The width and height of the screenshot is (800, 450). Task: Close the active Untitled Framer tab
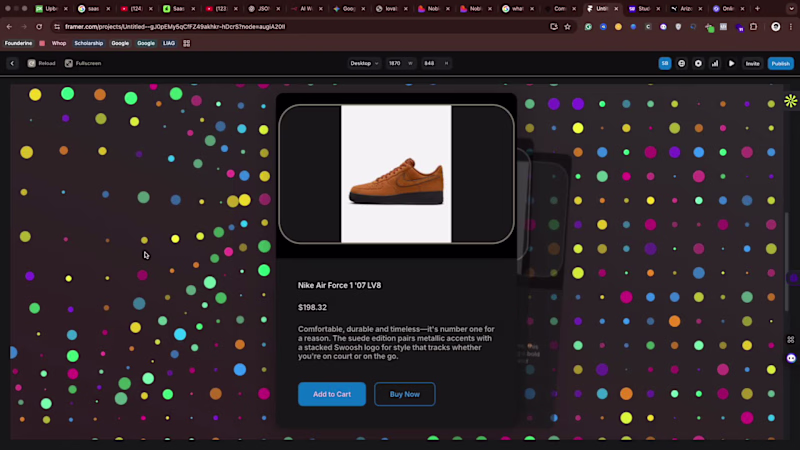[x=616, y=9]
